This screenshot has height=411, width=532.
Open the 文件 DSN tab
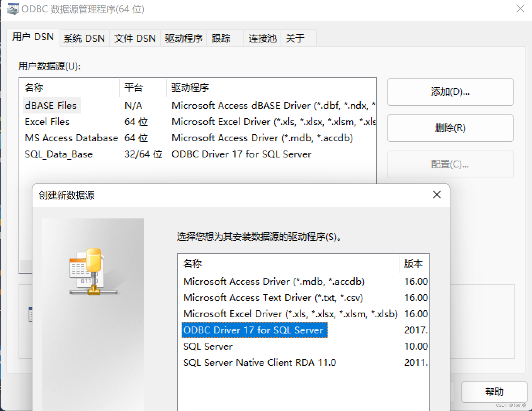tap(135, 38)
